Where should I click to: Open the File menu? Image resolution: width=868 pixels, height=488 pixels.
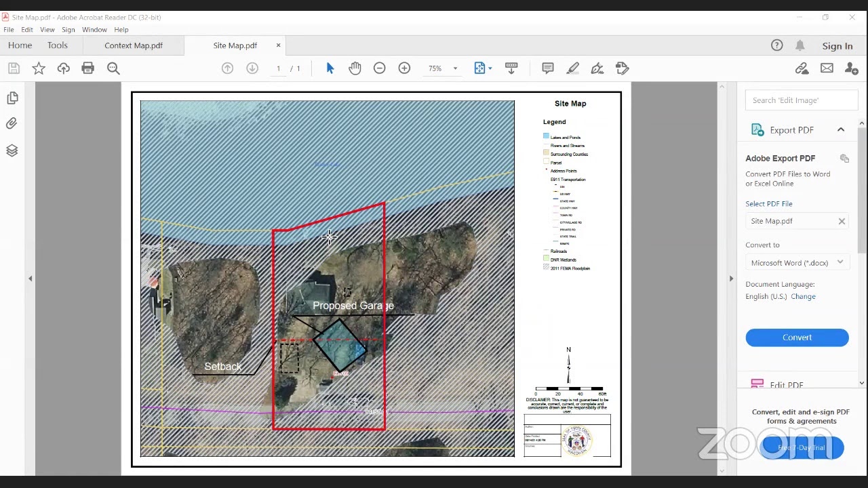pyautogui.click(x=9, y=30)
